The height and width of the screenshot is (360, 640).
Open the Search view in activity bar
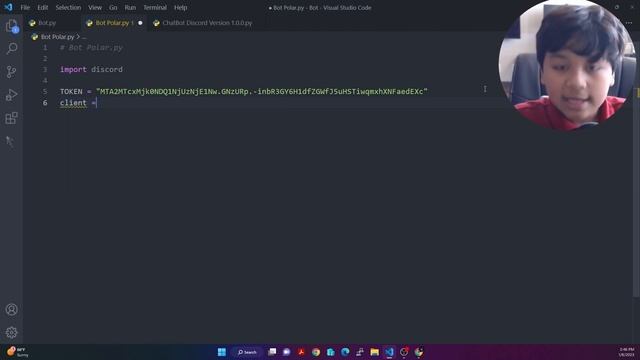click(11, 49)
